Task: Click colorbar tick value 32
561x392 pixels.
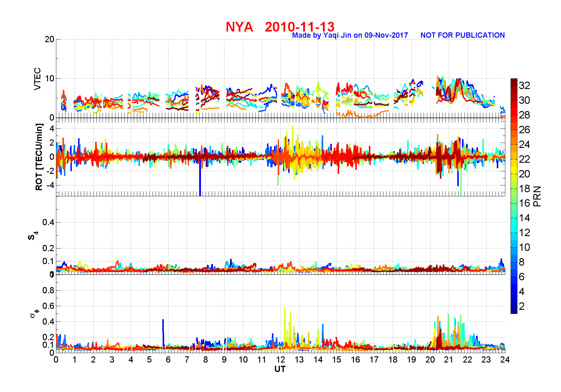Action: (524, 85)
